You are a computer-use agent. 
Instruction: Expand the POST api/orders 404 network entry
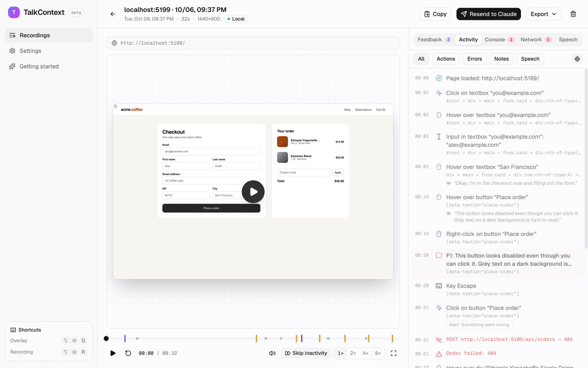[498, 339]
